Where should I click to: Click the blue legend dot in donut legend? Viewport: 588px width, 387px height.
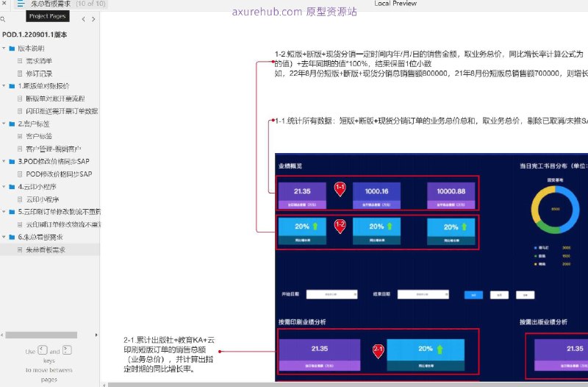535,248
